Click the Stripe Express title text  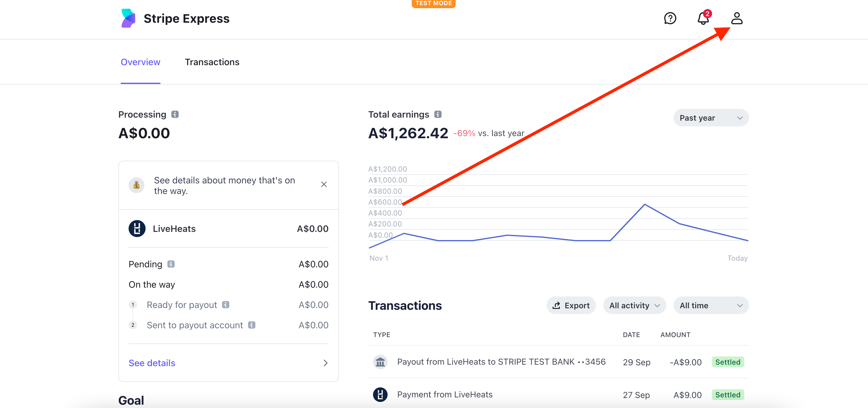point(186,18)
